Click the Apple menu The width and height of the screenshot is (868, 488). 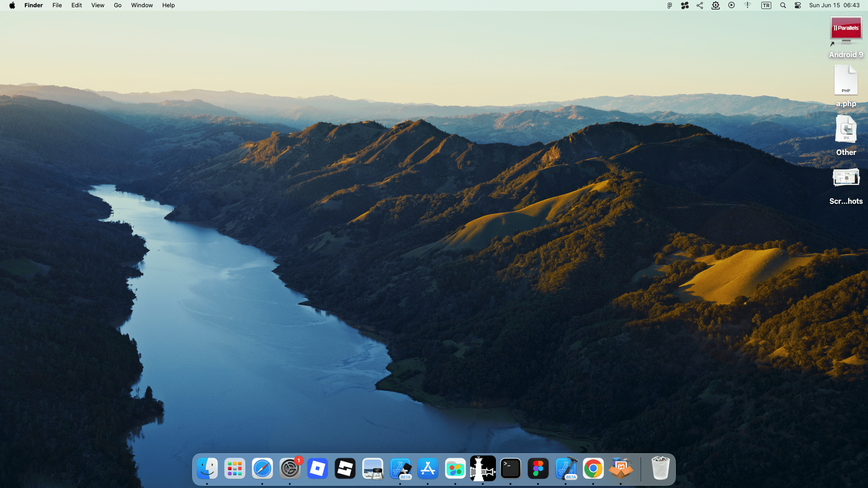(12, 5)
